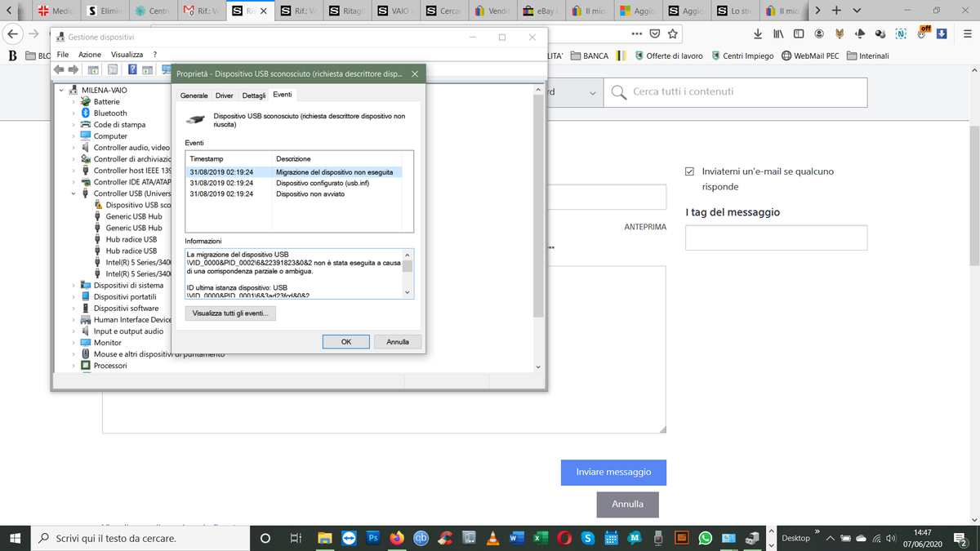Launch Photoshop from the taskbar
Image resolution: width=980 pixels, height=551 pixels.
pos(373,538)
